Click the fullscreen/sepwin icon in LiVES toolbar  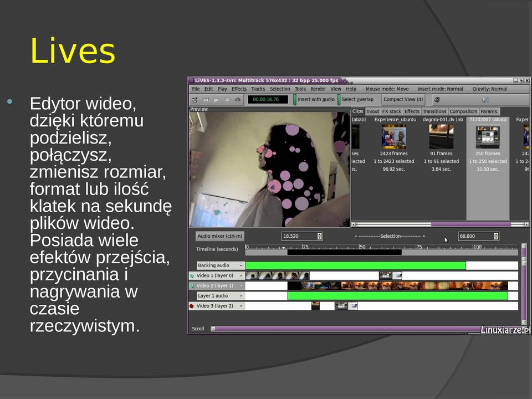(x=195, y=100)
